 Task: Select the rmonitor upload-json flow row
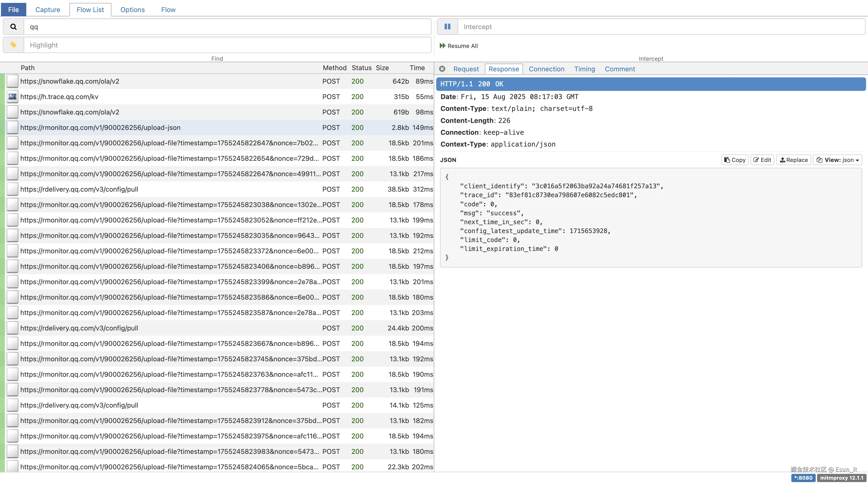pyautogui.click(x=169, y=127)
